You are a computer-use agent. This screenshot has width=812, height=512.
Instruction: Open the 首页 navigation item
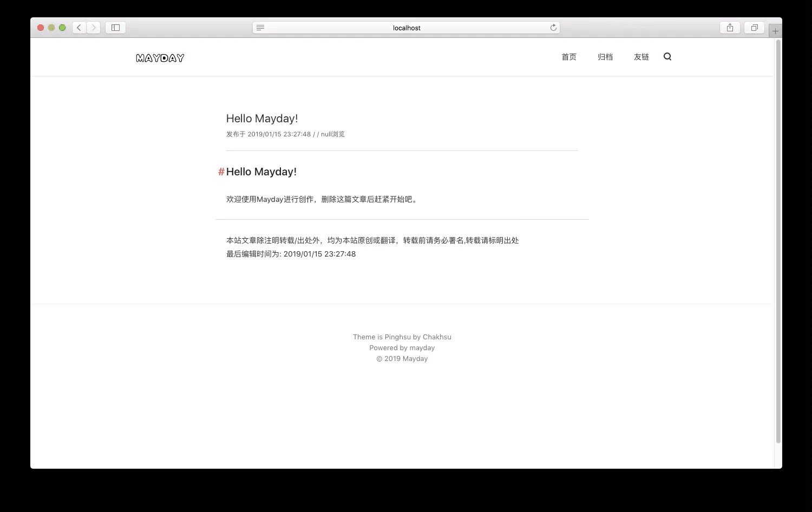(569, 57)
